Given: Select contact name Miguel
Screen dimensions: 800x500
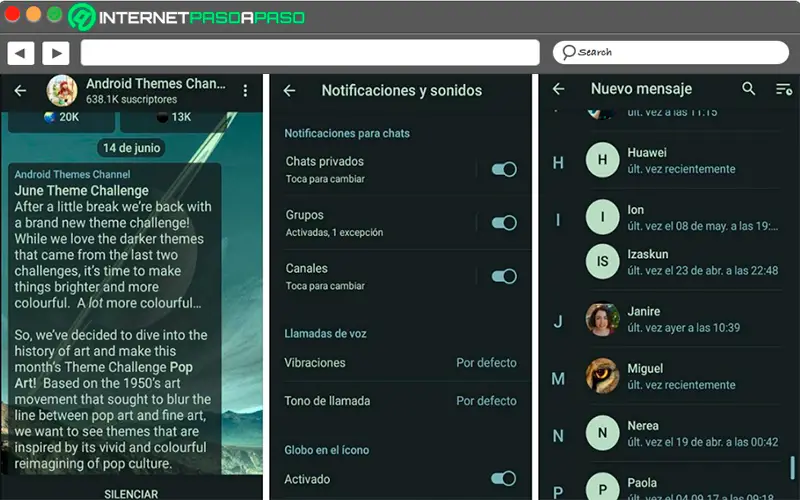Looking at the screenshot, I should [x=645, y=368].
